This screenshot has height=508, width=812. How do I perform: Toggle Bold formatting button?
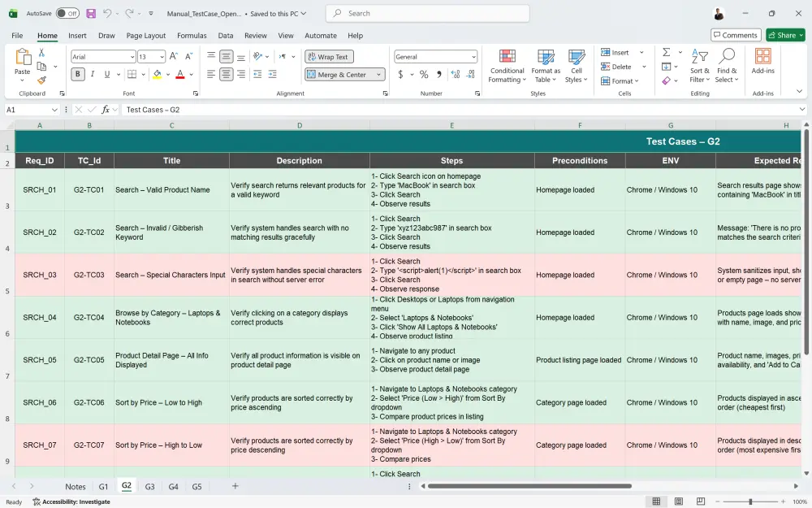[78, 75]
